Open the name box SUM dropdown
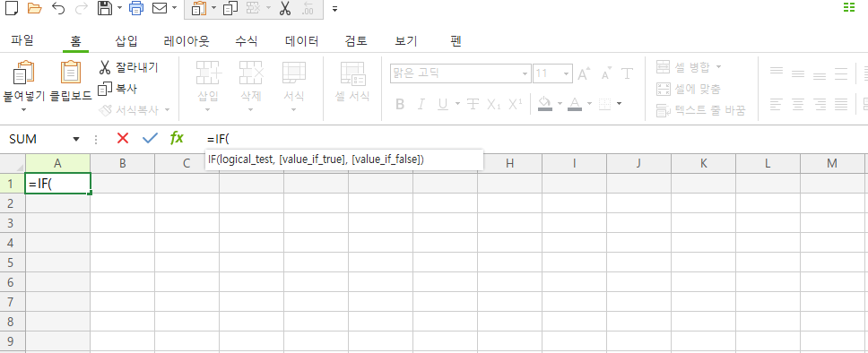The image size is (868, 353). pos(76,139)
